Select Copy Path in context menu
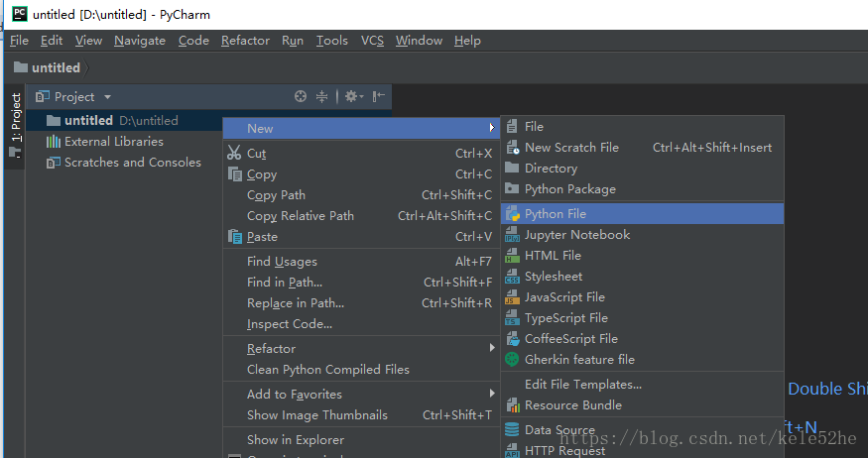Viewport: 868px width, 458px height. coord(361,195)
